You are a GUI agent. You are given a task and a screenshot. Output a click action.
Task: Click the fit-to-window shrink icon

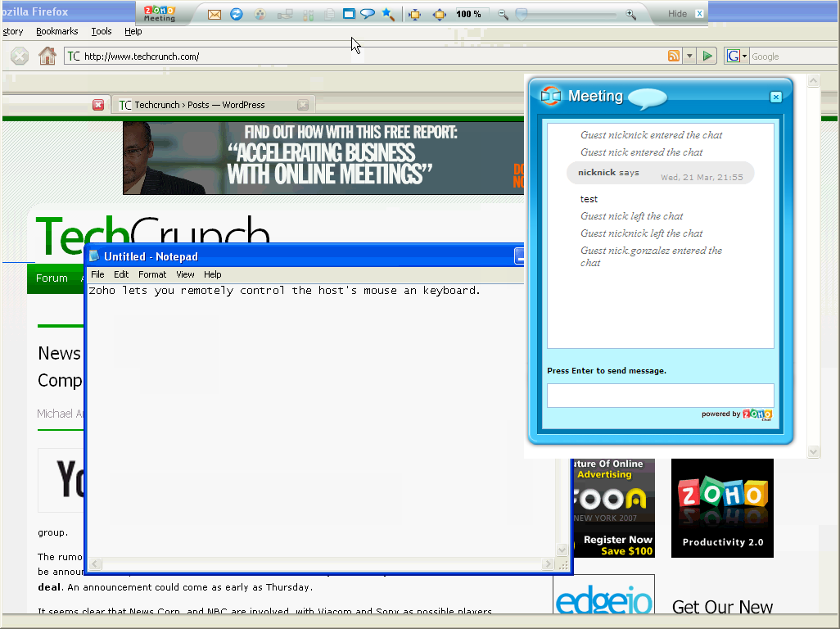414,15
